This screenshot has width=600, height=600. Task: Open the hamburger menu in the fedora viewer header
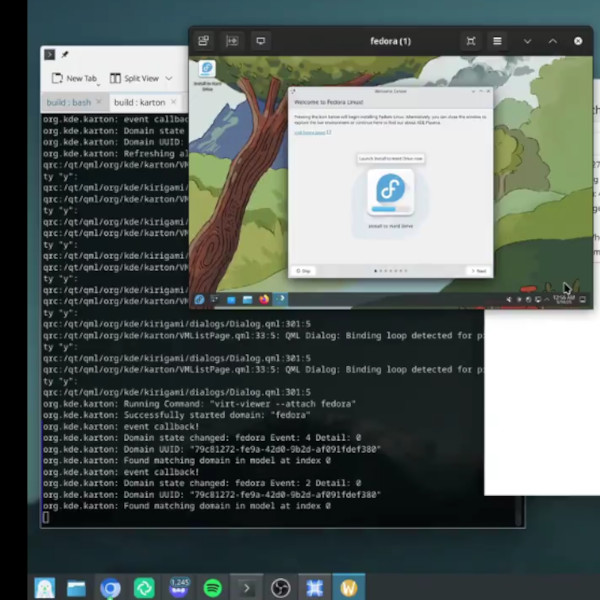(497, 41)
